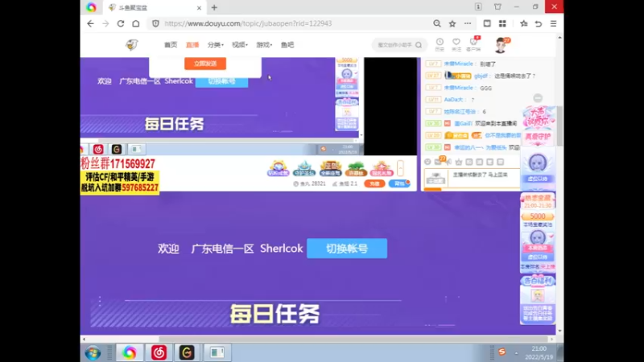Click the douyu.com address bar URL
The width and height of the screenshot is (644, 362).
click(248, 24)
